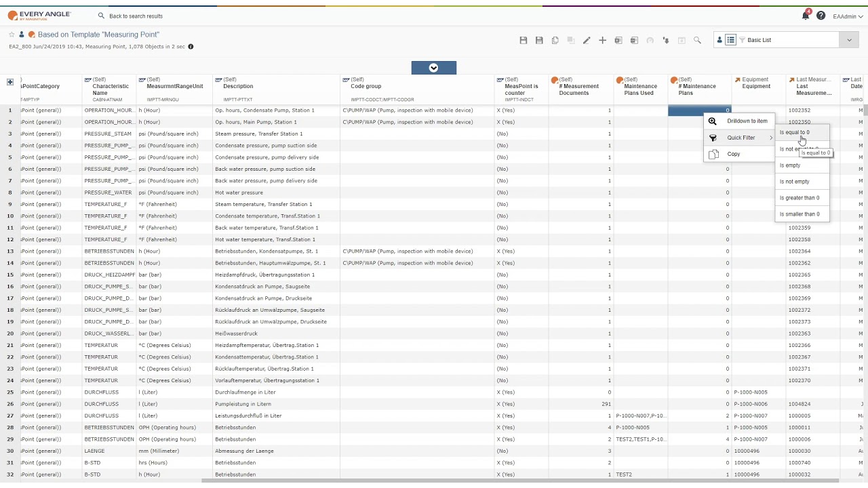Open the help question mark icon
The width and height of the screenshot is (868, 488).
pos(821,16)
